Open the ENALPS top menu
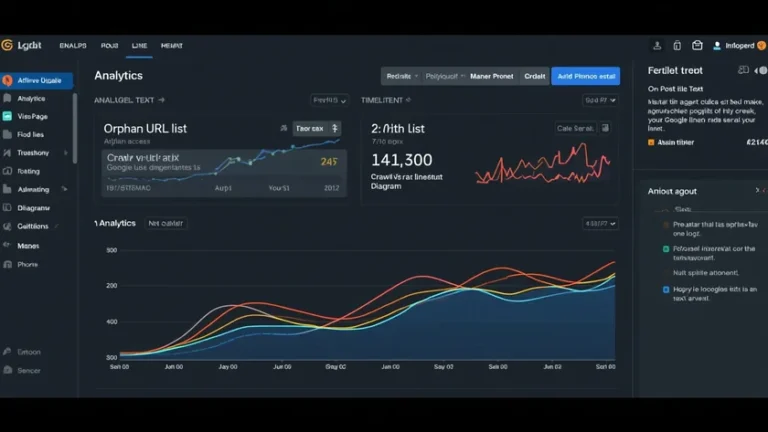The height and width of the screenshot is (432, 768). click(73, 46)
